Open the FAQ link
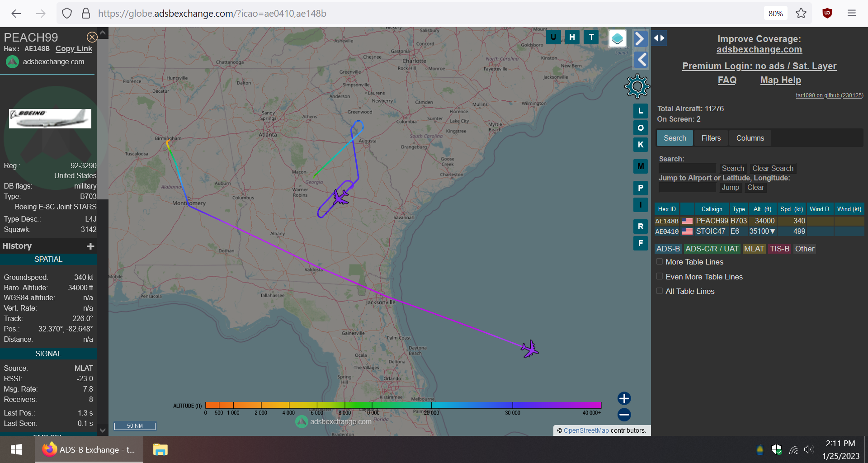This screenshot has width=868, height=463. [727, 80]
